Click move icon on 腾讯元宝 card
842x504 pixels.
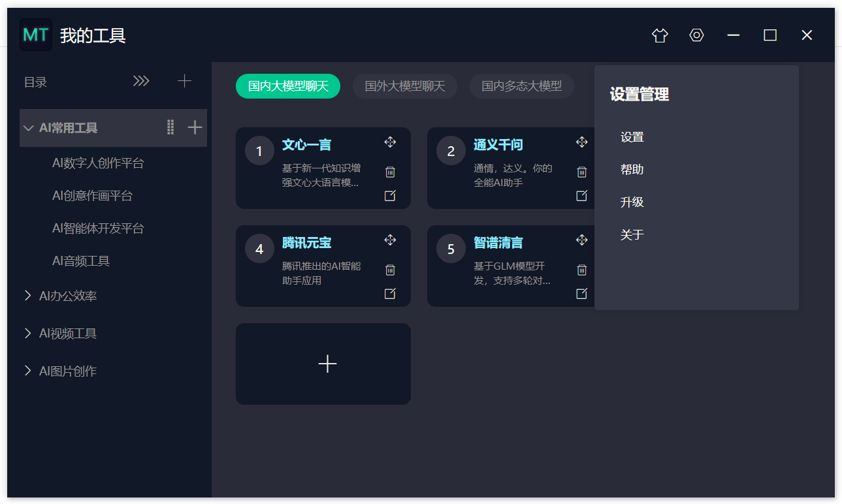click(390, 240)
